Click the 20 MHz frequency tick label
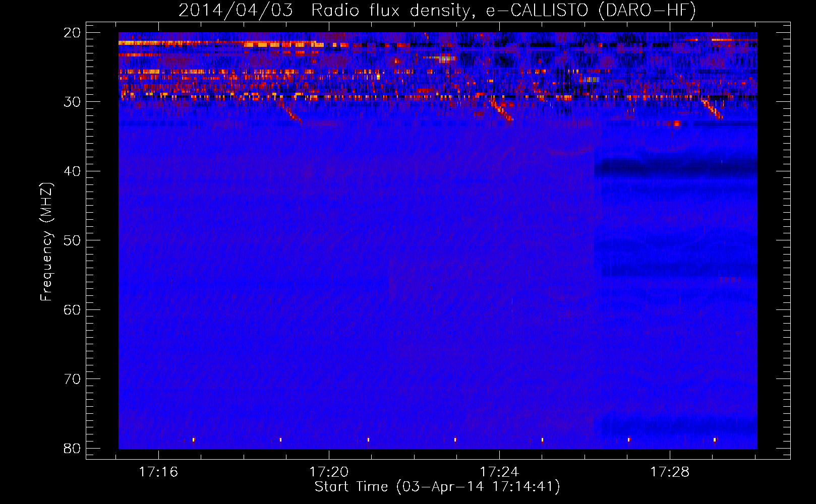 pos(72,33)
